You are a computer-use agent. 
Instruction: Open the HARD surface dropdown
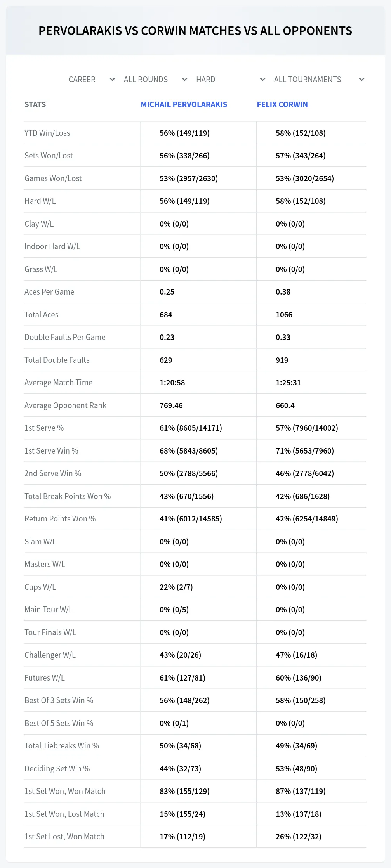(x=230, y=80)
